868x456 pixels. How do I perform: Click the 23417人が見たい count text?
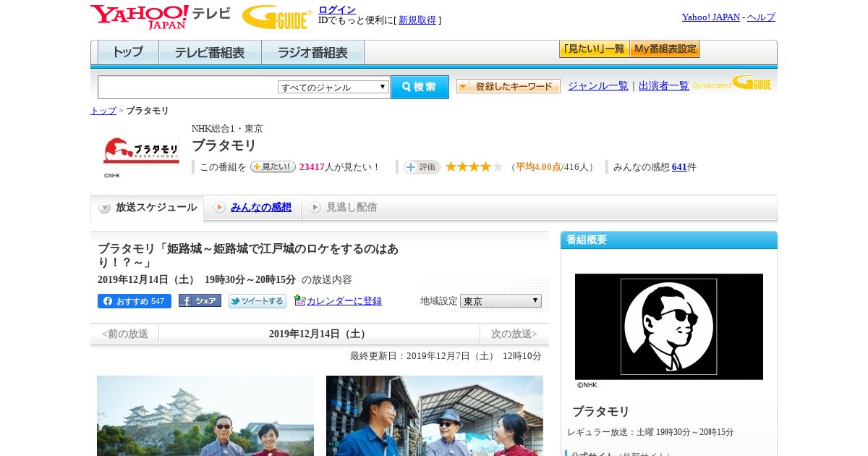click(x=339, y=167)
